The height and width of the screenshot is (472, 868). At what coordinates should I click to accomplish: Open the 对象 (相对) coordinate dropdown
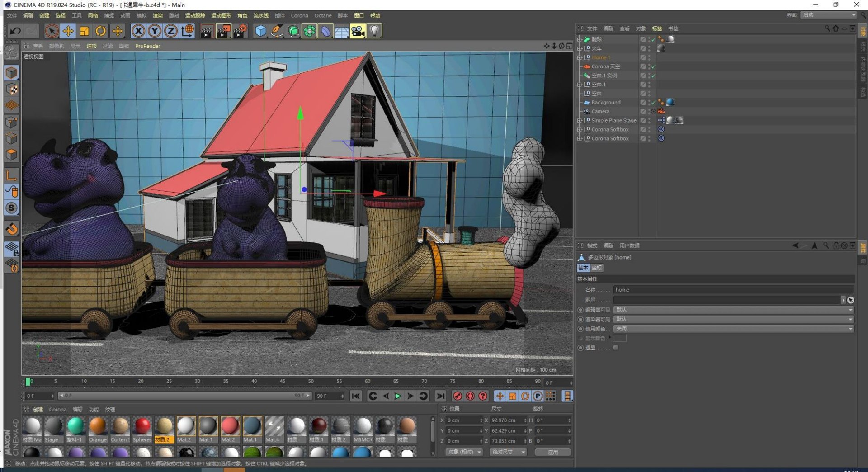coord(464,452)
